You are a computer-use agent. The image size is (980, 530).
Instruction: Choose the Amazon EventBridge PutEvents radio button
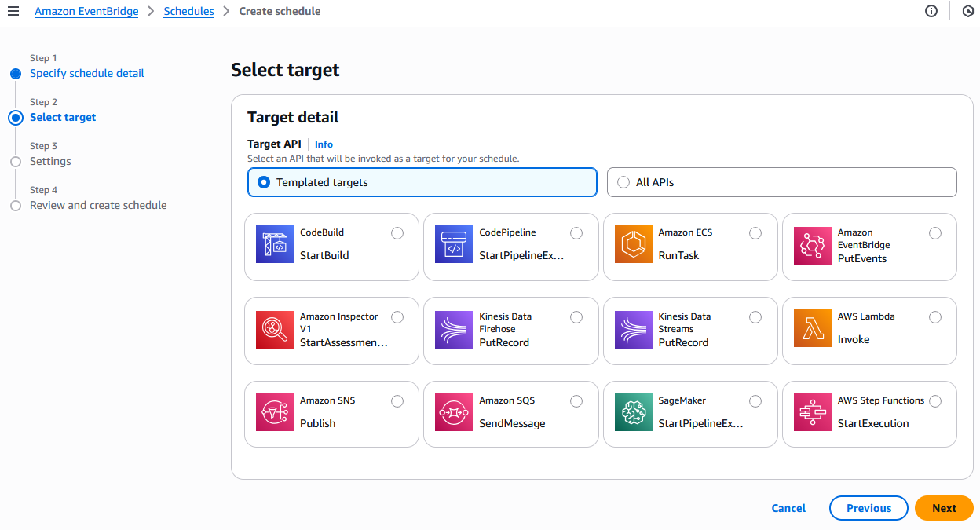[x=934, y=233]
